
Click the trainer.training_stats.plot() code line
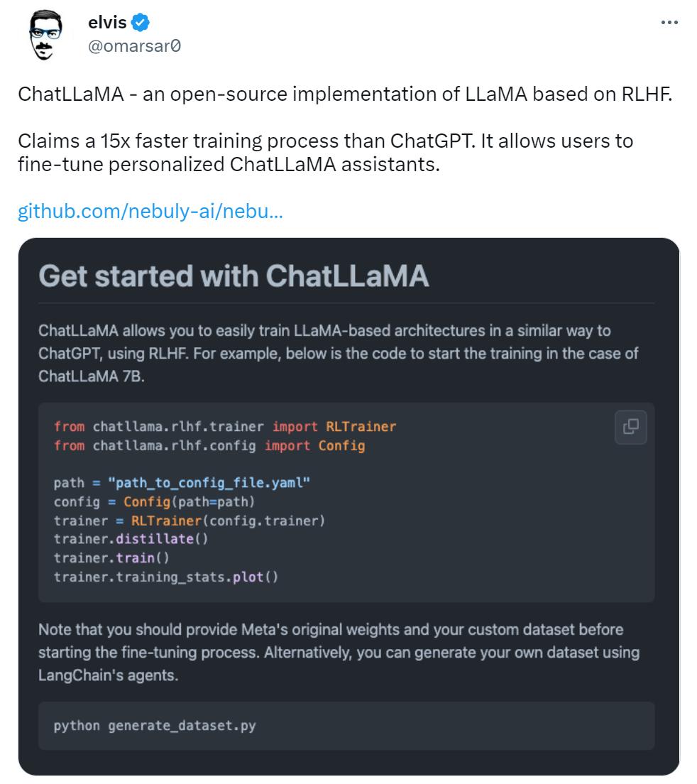166,576
